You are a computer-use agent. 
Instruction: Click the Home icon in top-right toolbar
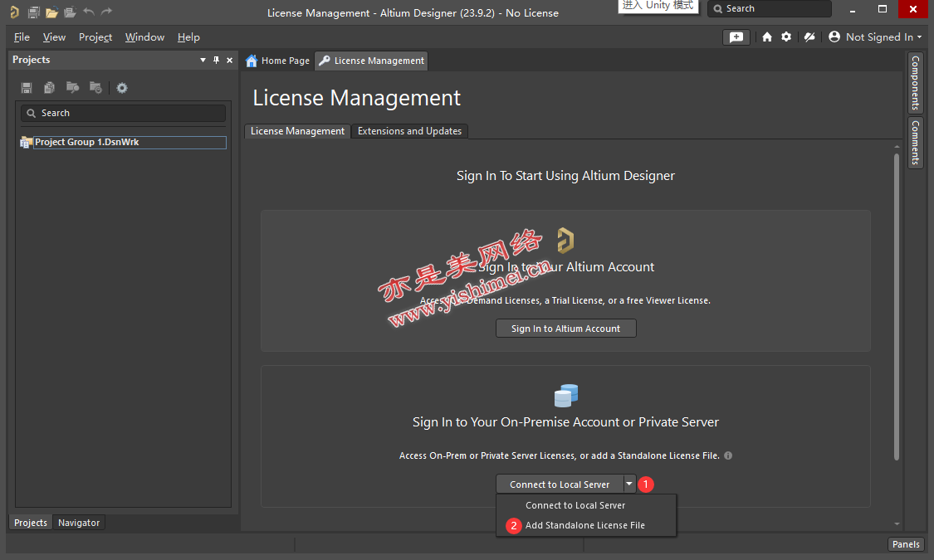coord(767,37)
